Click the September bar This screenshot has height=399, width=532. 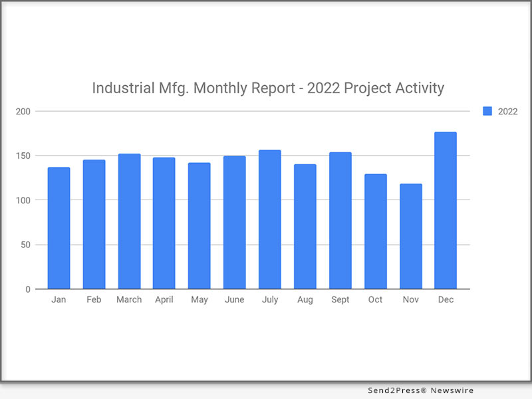point(340,221)
